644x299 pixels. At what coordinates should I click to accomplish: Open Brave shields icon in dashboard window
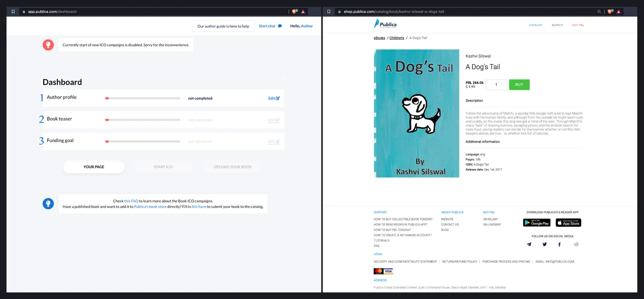point(294,12)
